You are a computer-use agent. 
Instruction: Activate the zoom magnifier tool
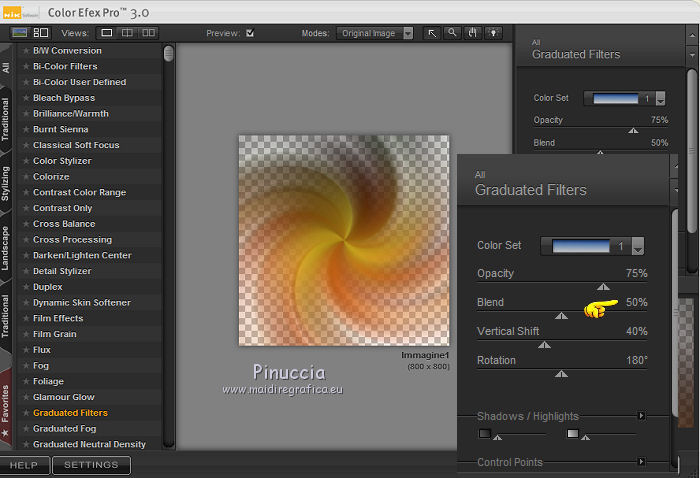pyautogui.click(x=453, y=33)
